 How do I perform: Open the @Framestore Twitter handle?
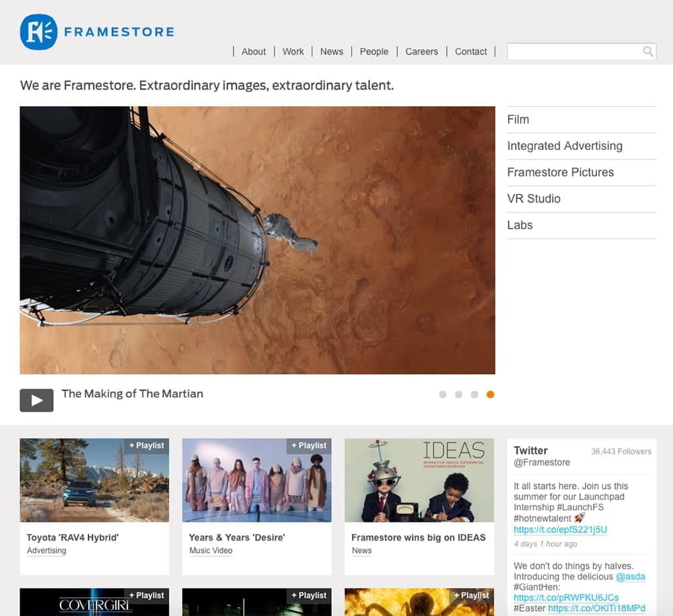[542, 463]
